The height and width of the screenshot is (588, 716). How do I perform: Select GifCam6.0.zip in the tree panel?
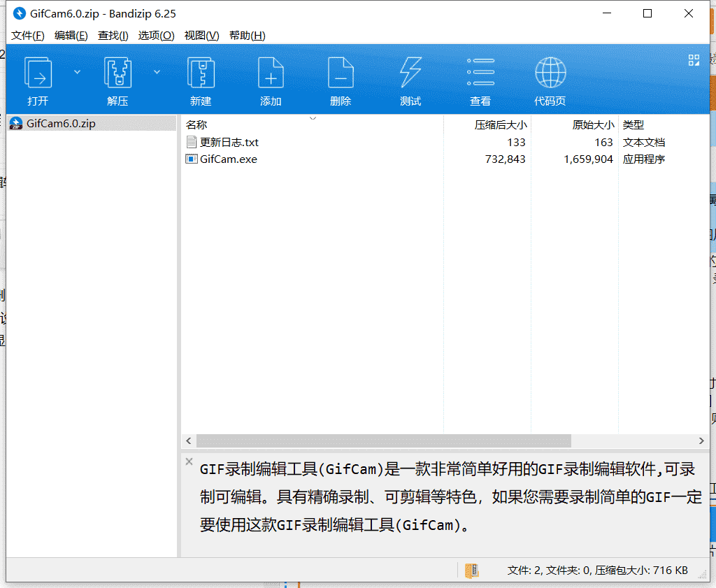point(92,123)
